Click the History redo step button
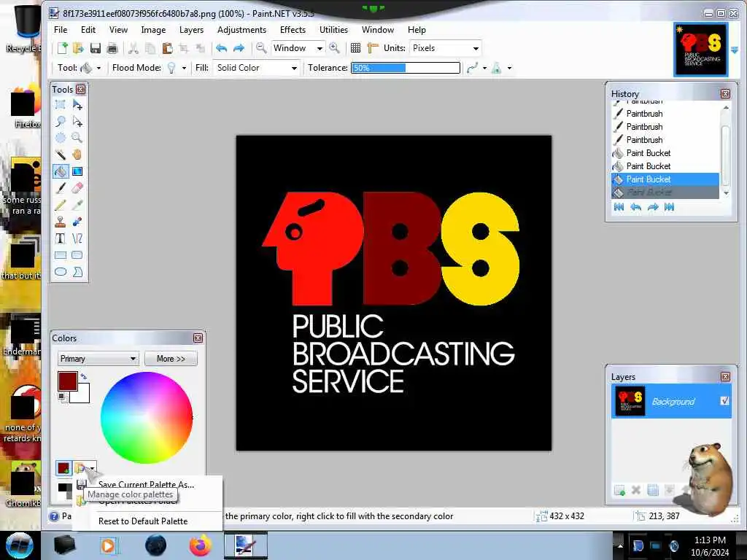Screen dimensions: 747x560 pos(653,207)
